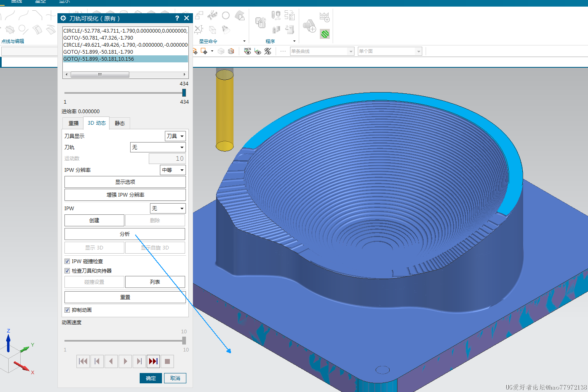Click the 增强 IPW 分辨率 button
This screenshot has width=588, height=392.
point(125,195)
